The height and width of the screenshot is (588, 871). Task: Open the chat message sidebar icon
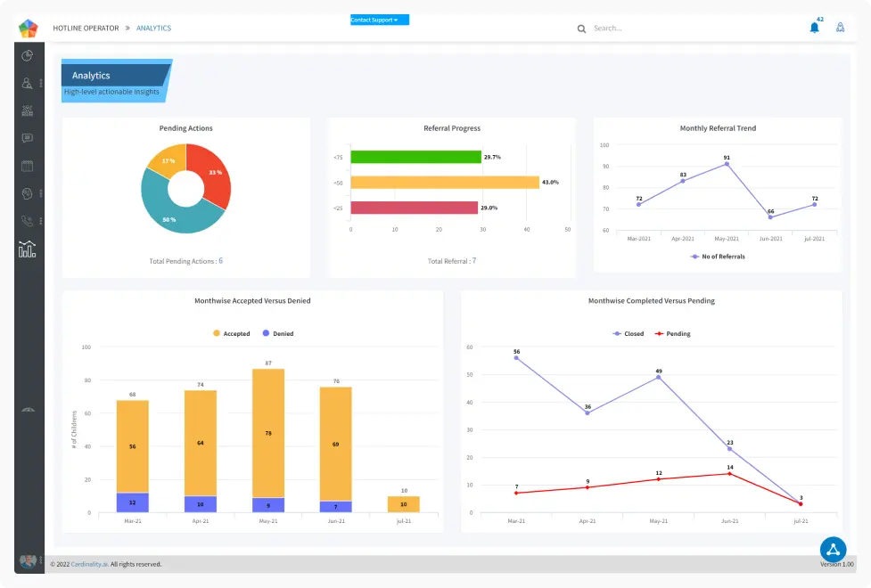(28, 138)
